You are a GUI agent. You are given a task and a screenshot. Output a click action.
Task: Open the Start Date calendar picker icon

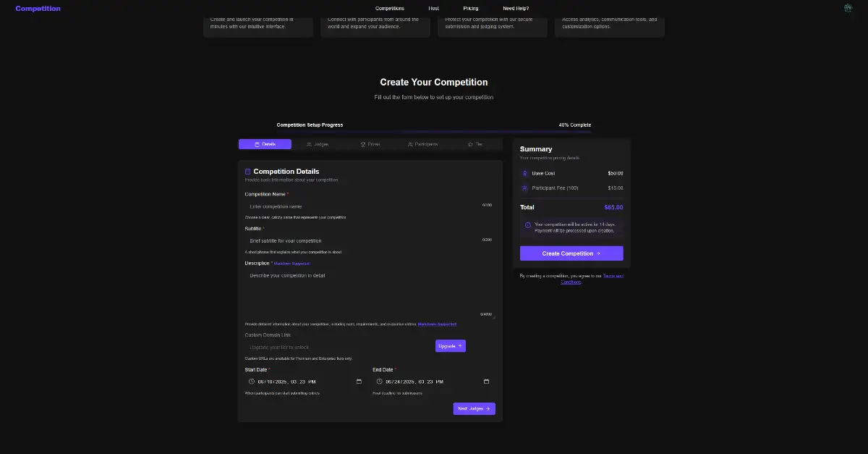(x=359, y=382)
